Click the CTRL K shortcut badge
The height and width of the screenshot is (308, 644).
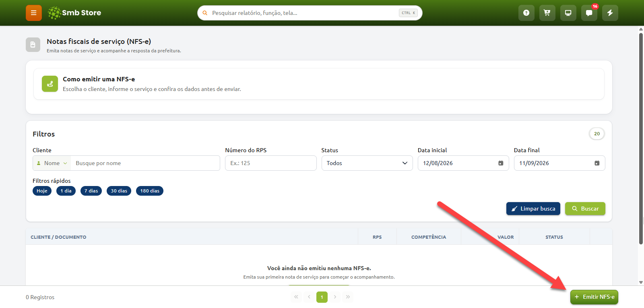408,13
